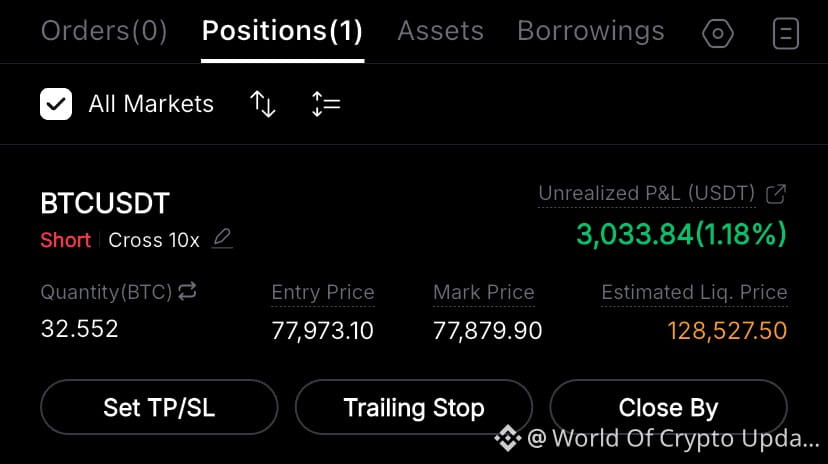Tap the Cross 10x margin mode label
828x464 pixels.
click(x=154, y=240)
